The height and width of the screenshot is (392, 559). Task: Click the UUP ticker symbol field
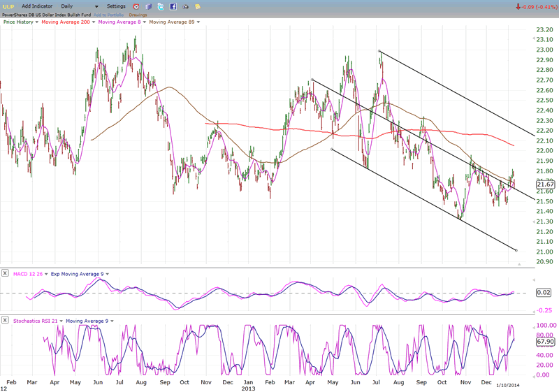(8, 6)
